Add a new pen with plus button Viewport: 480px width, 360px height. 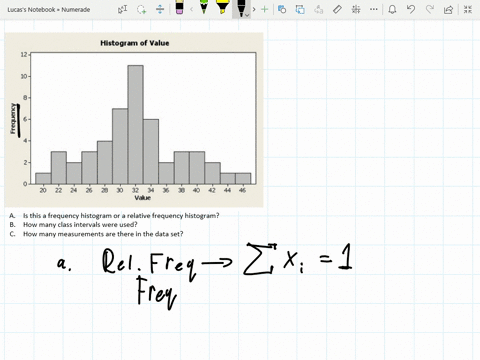(x=264, y=9)
